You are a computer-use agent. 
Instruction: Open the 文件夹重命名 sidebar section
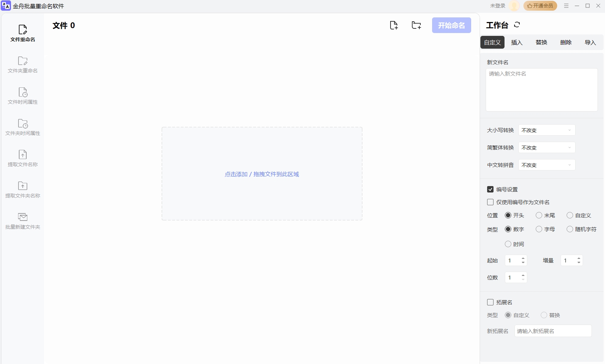[23, 65]
